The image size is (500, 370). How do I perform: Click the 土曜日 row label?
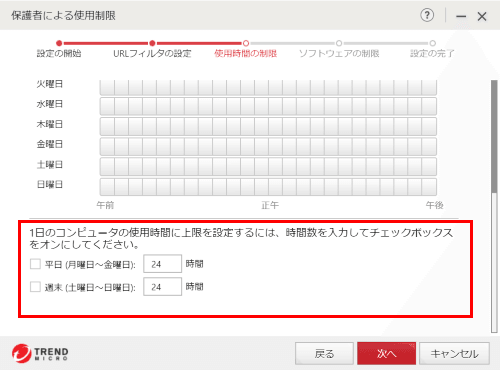click(x=50, y=164)
